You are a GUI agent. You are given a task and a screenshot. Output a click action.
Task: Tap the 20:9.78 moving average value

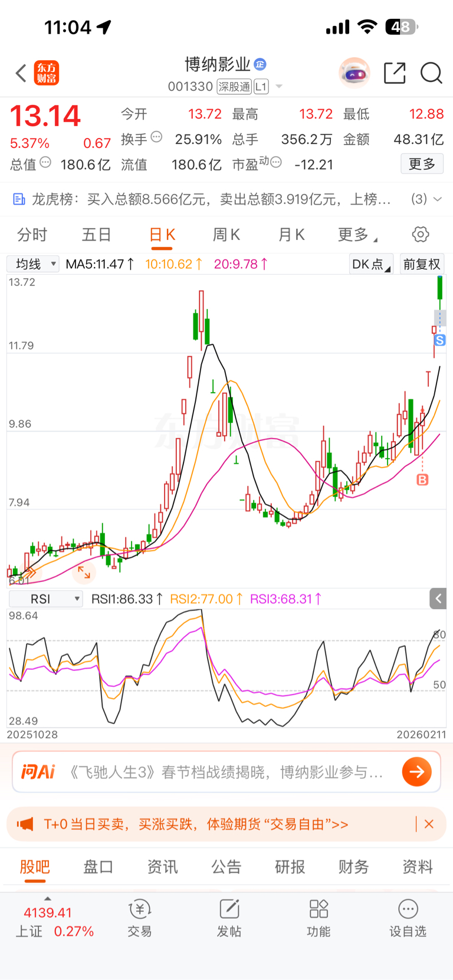click(x=241, y=264)
